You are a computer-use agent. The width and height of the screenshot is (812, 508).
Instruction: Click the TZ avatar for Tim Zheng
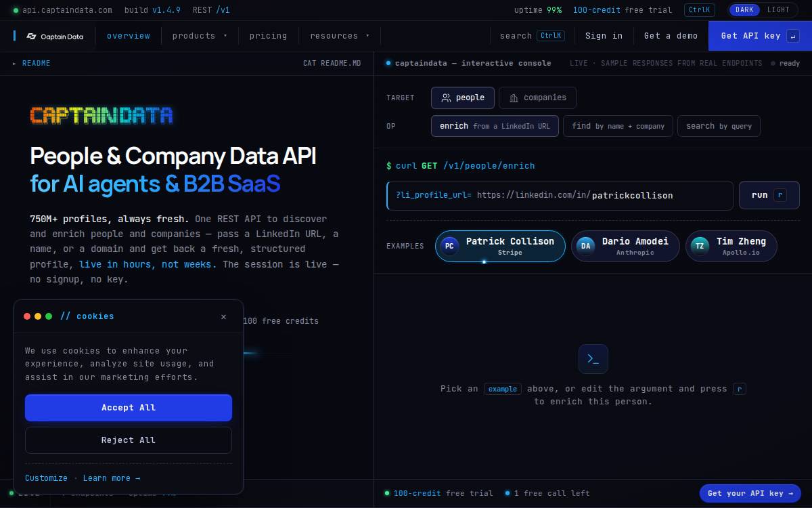coord(700,246)
